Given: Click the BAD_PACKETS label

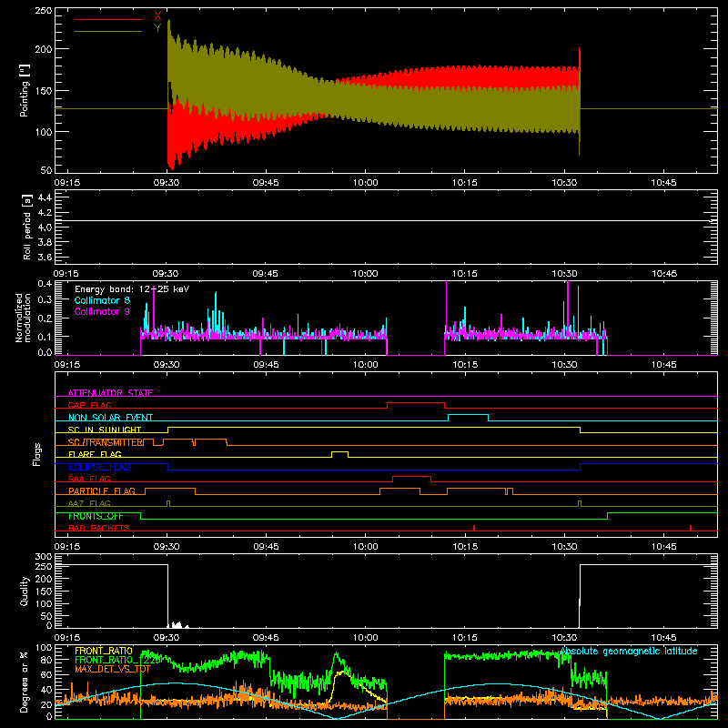Looking at the screenshot, I should point(99,528).
